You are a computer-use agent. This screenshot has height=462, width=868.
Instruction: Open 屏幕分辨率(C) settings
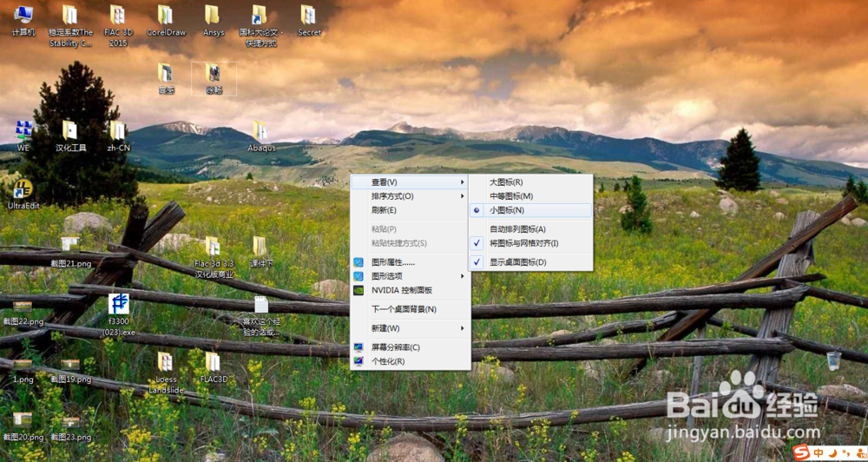411,347
